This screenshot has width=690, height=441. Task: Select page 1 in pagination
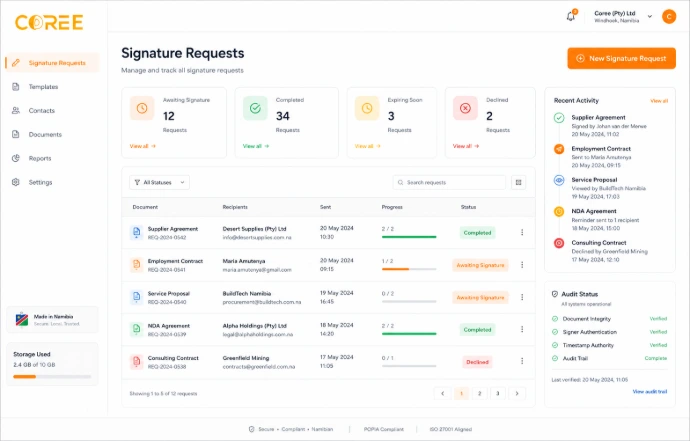coord(461,393)
